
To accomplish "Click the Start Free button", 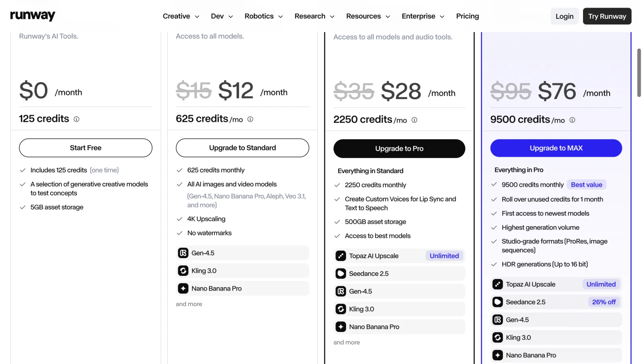I will [85, 148].
